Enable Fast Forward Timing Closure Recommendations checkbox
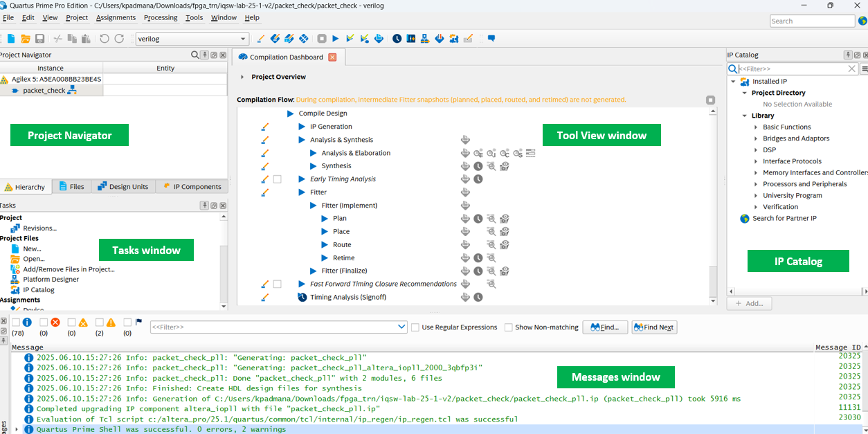The height and width of the screenshot is (434, 868). click(277, 284)
